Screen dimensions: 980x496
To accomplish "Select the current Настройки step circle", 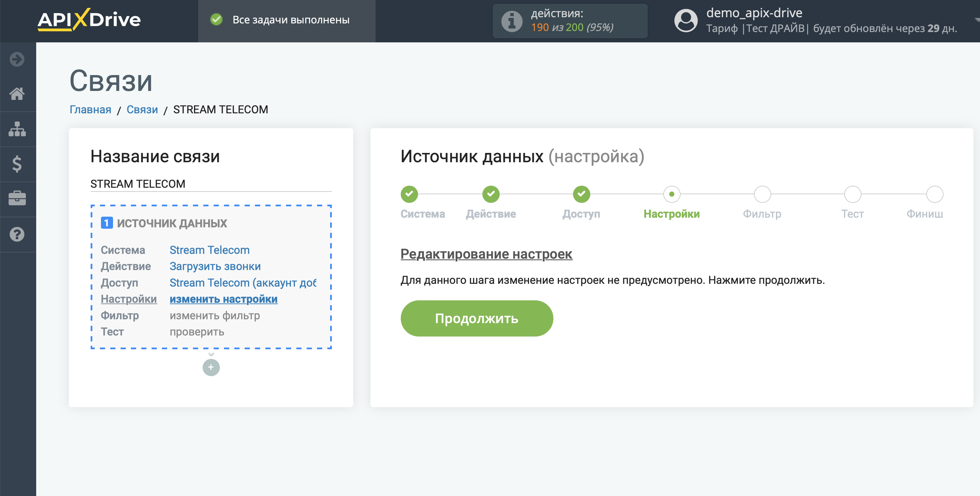I will [x=672, y=194].
